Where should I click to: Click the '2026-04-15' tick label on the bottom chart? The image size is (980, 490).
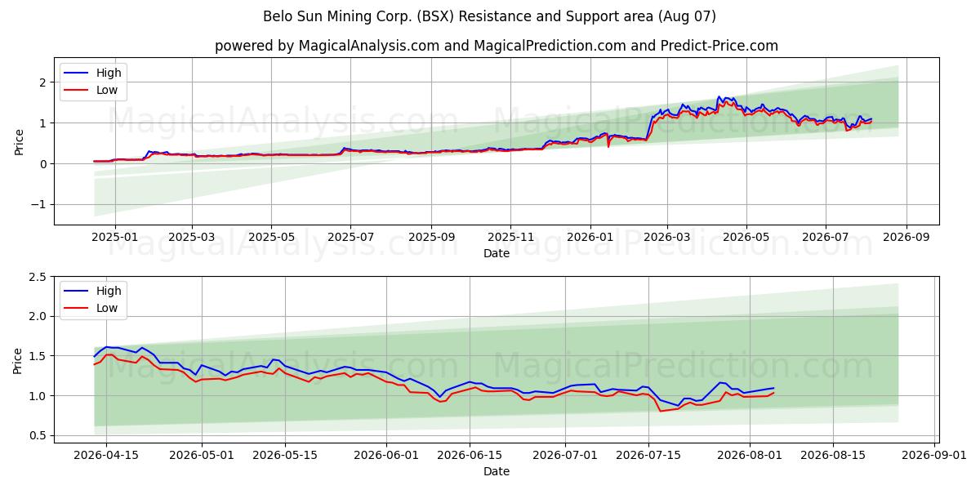click(x=107, y=455)
